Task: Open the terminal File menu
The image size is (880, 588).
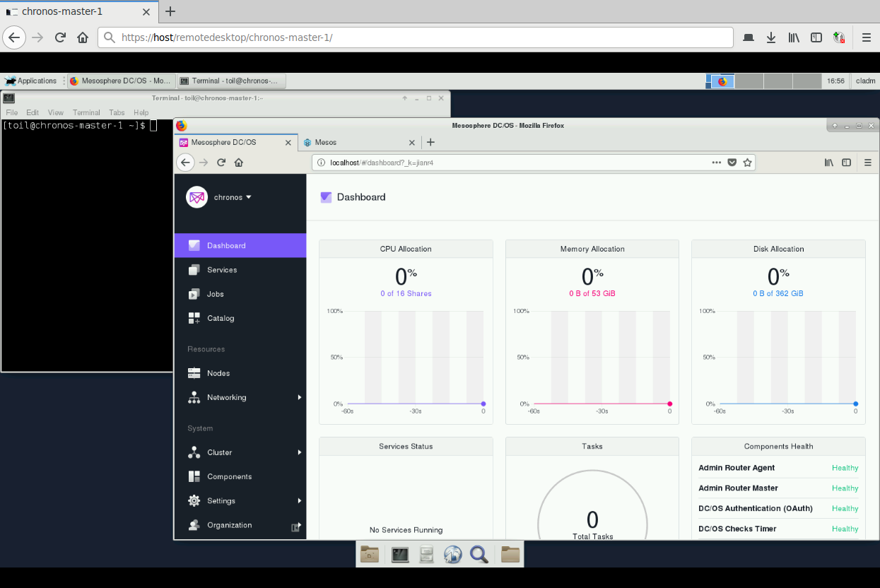Action: 11,112
